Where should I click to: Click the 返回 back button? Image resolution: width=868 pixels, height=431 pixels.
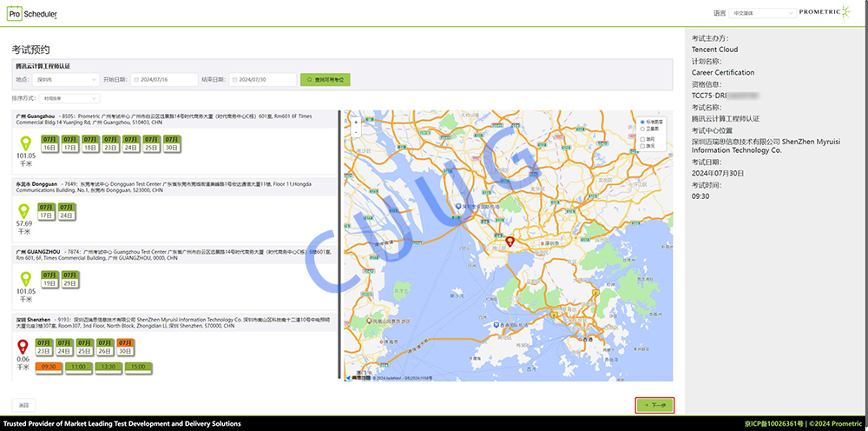click(23, 405)
